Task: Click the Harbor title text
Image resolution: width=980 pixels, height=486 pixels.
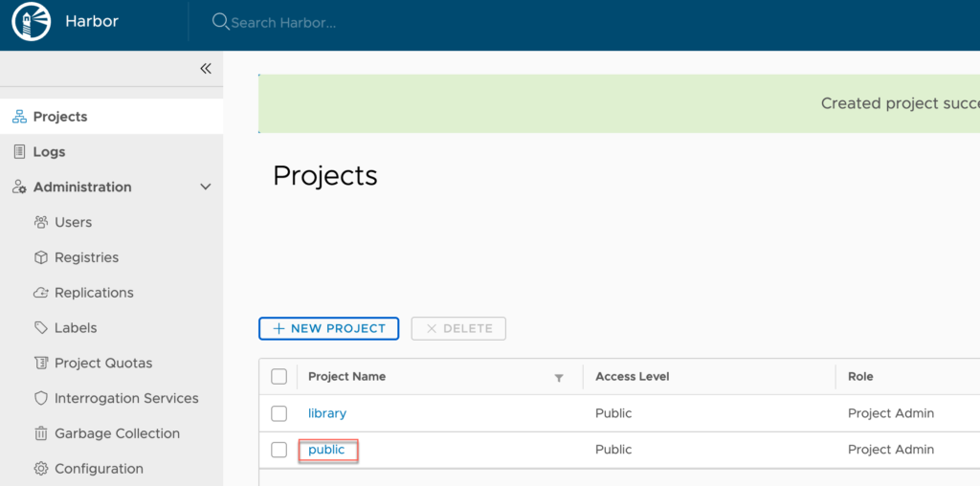Action: click(92, 22)
